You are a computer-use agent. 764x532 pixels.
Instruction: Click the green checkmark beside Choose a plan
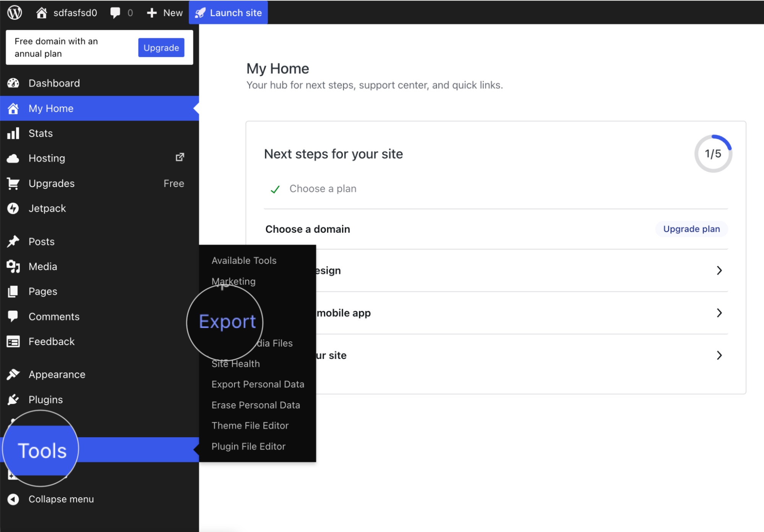point(275,189)
